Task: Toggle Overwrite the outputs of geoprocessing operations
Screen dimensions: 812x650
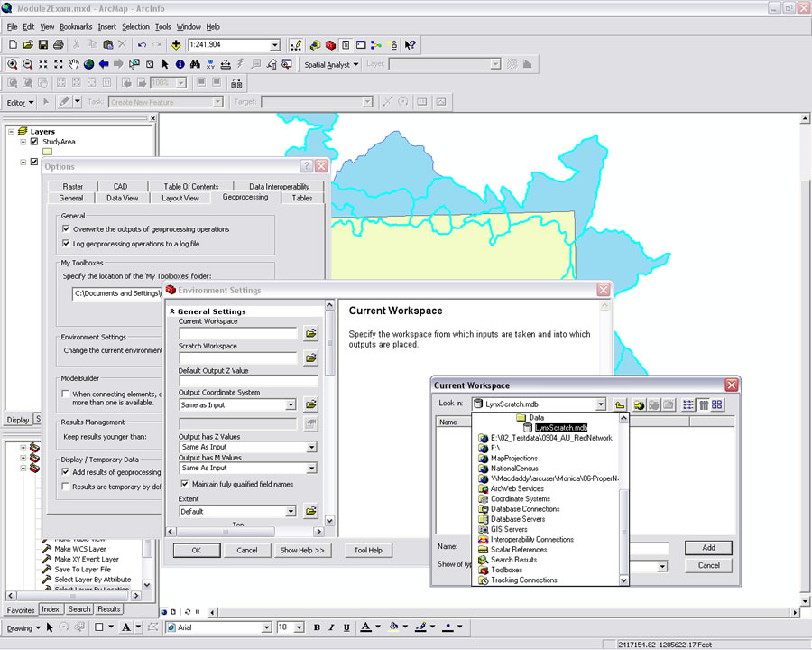Action: (66, 229)
